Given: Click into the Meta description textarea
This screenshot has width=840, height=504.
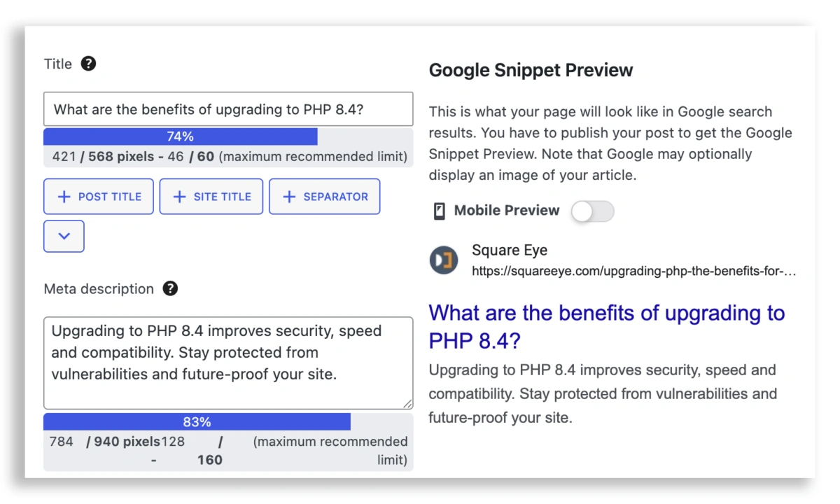Looking at the screenshot, I should click(228, 363).
